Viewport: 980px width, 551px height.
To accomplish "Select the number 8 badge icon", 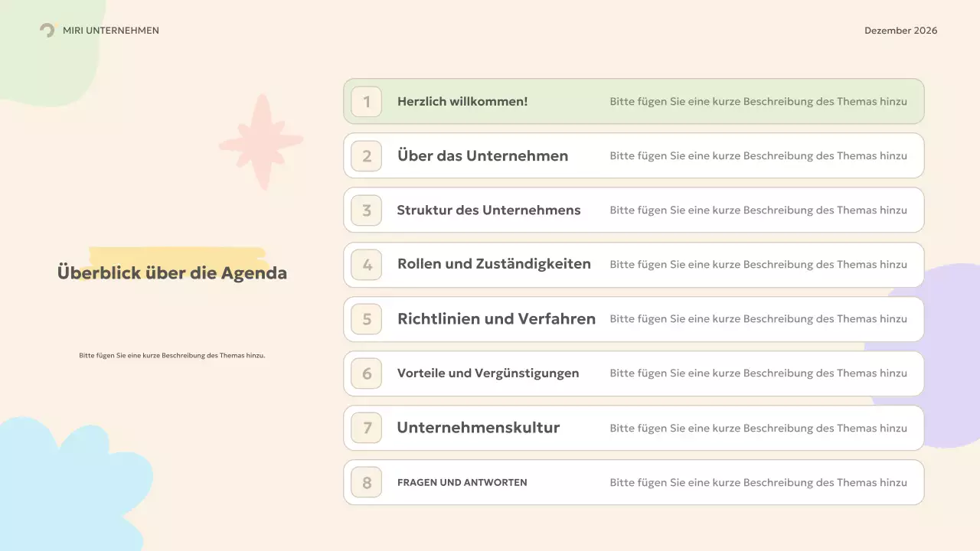I will tap(366, 482).
